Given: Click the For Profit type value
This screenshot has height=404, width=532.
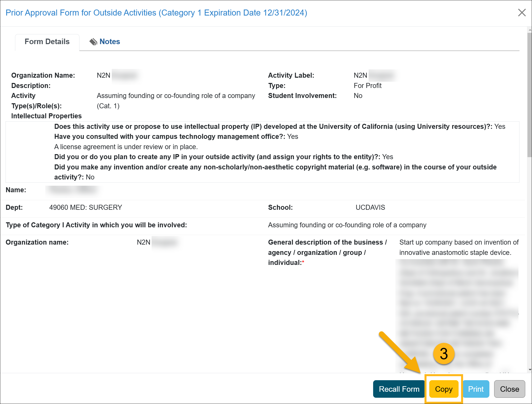Looking at the screenshot, I should pos(367,86).
